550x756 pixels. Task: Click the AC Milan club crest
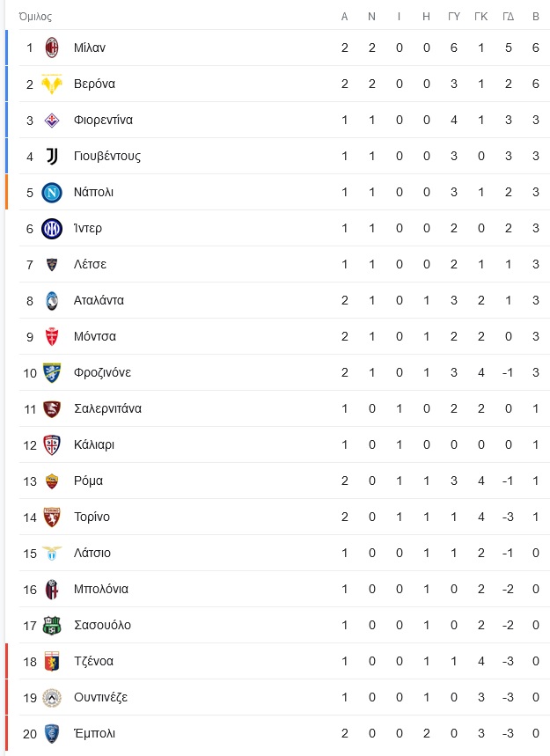pyautogui.click(x=52, y=48)
